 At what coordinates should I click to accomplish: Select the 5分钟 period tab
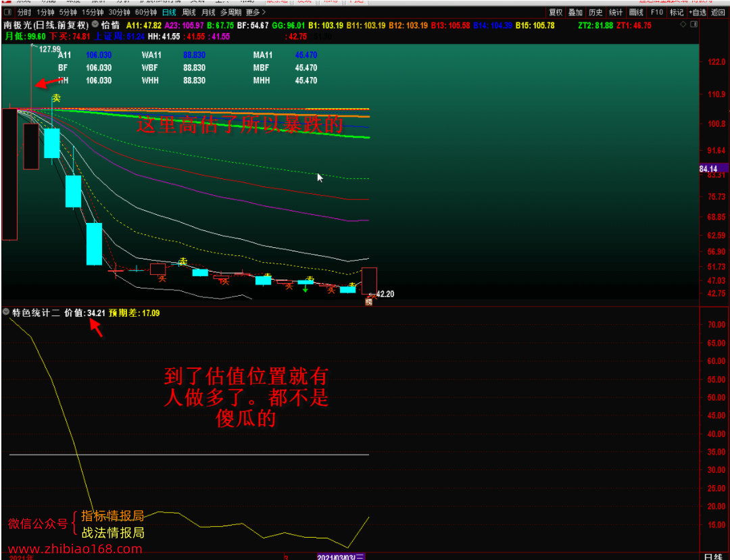pyautogui.click(x=68, y=13)
